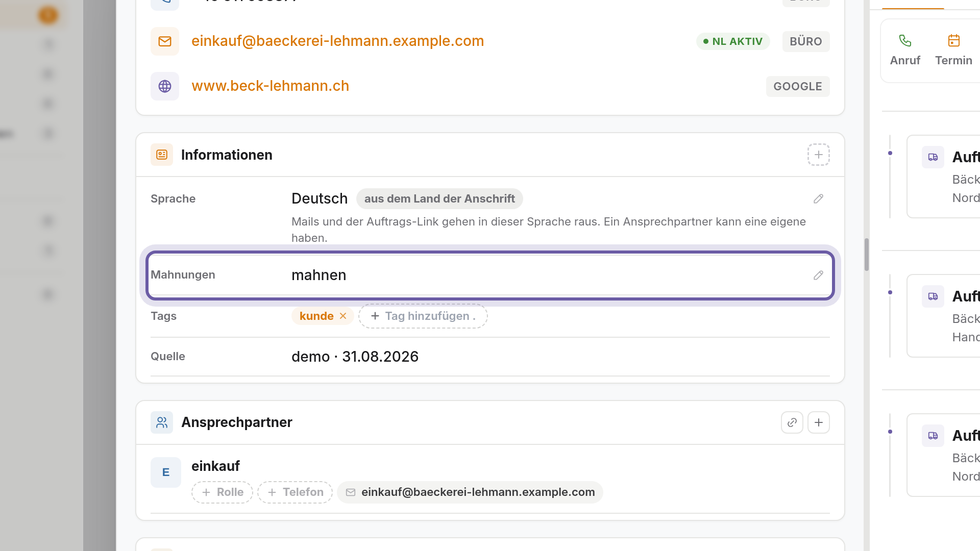The height and width of the screenshot is (551, 980).
Task: Edit the Sprache row with the pencil icon
Action: point(819,199)
